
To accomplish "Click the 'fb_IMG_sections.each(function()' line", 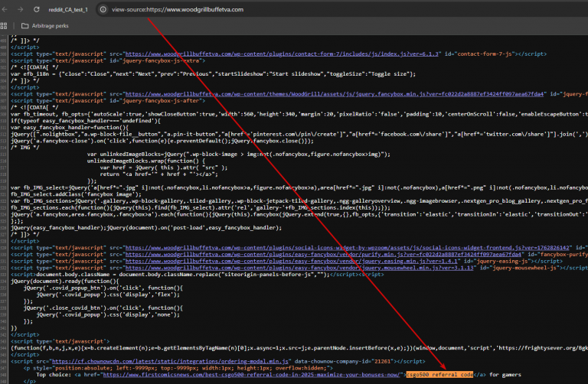I will [201, 207].
